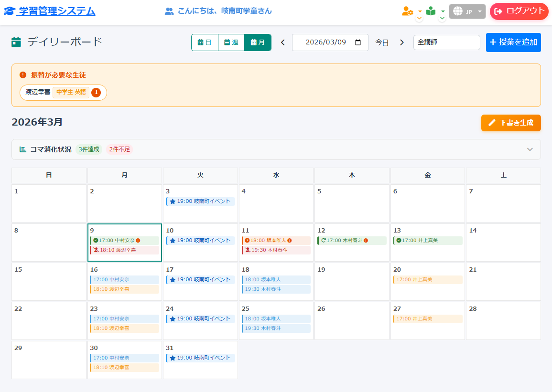
Task: Open March 10 岐南町イベント entry
Action: click(x=200, y=241)
